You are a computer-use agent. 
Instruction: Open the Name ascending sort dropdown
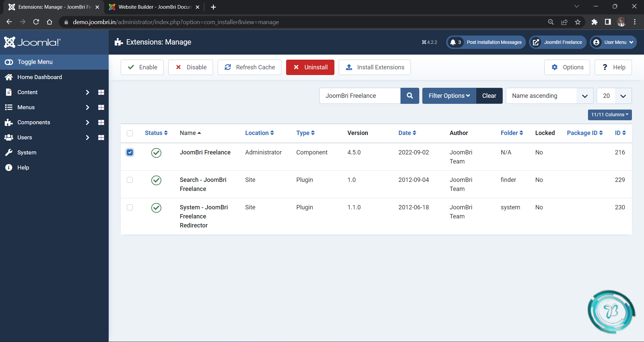(x=550, y=96)
